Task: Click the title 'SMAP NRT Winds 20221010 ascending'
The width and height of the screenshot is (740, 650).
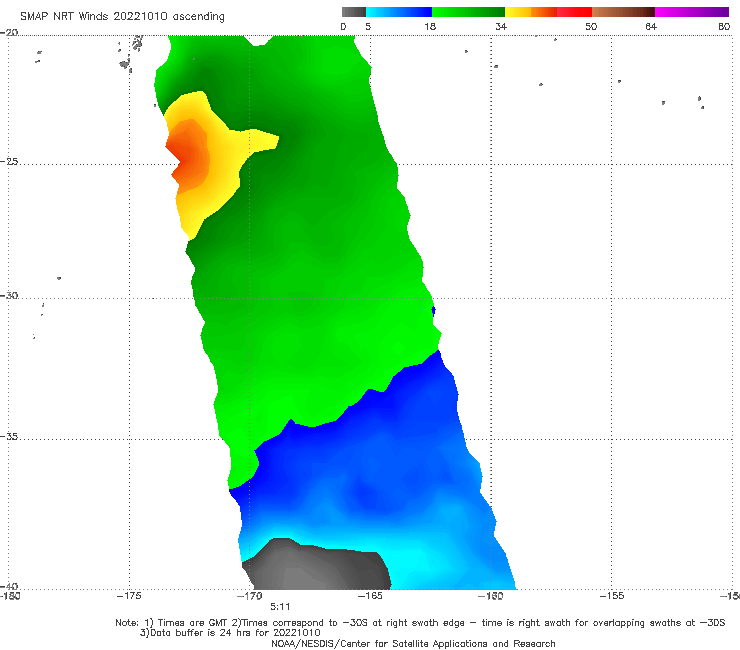Action: click(x=122, y=16)
